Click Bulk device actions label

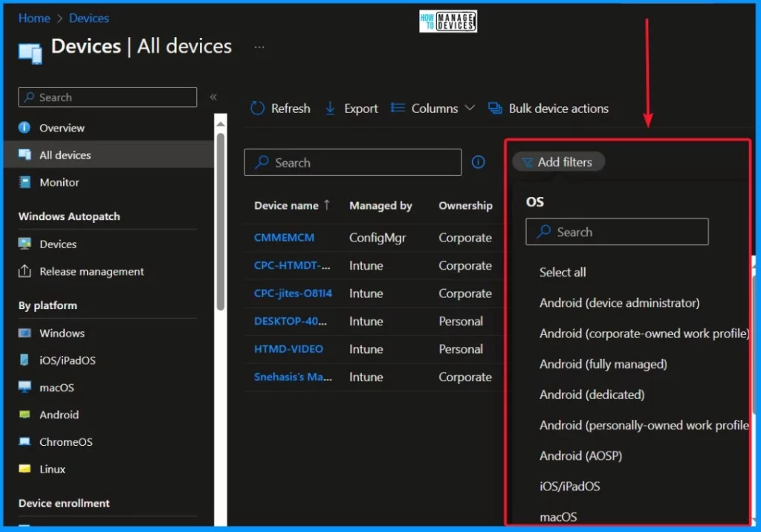559,108
